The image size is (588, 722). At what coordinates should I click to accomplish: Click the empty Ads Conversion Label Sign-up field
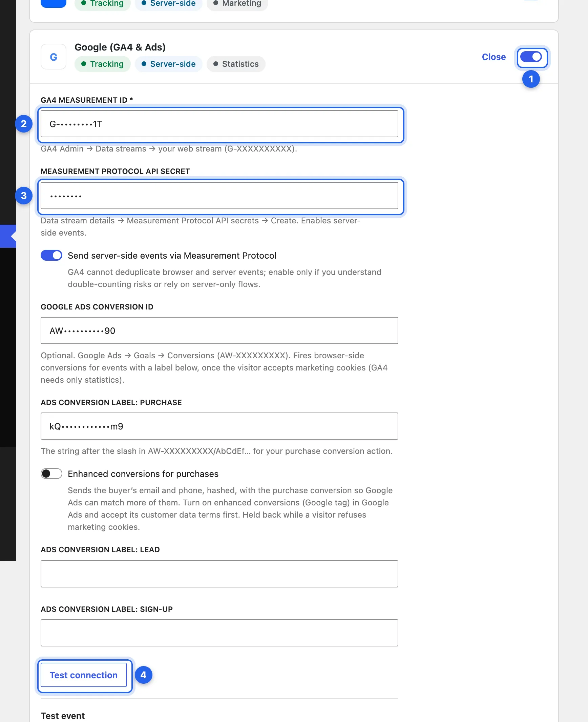pyautogui.click(x=219, y=633)
